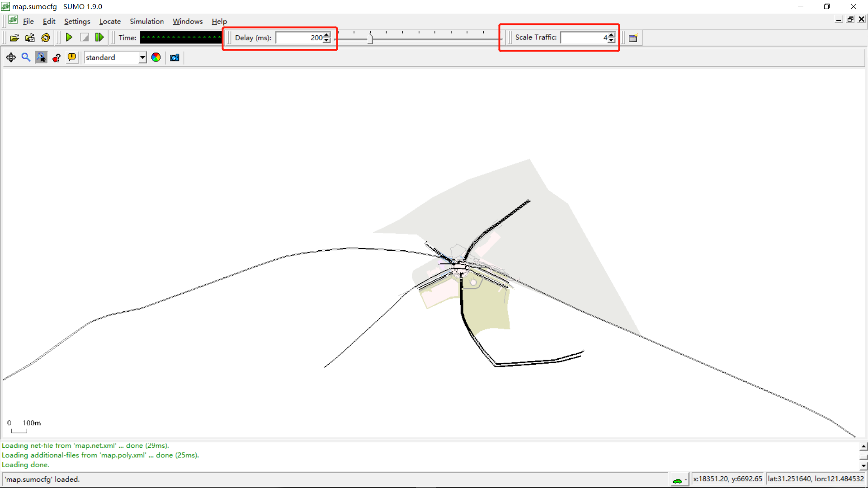Select the magnifier zoom icon
The width and height of the screenshot is (868, 488).
pyautogui.click(x=26, y=57)
